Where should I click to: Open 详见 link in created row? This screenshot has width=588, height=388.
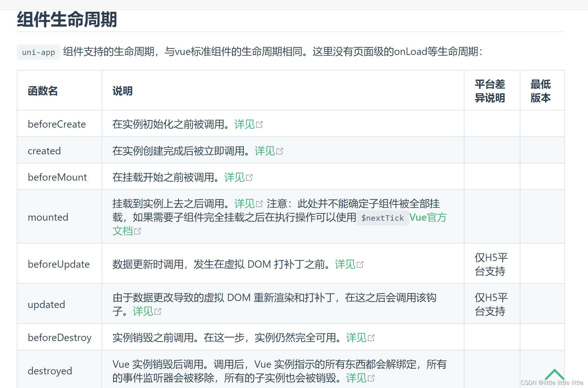pyautogui.click(x=265, y=151)
